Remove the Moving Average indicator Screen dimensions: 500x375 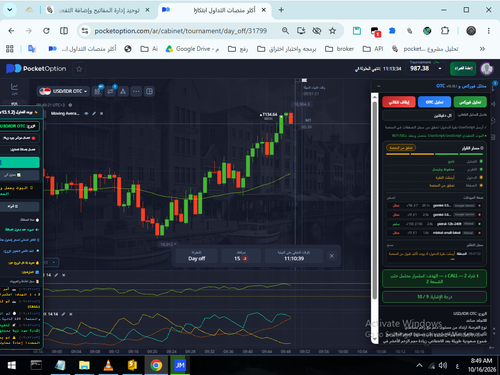click(101, 114)
